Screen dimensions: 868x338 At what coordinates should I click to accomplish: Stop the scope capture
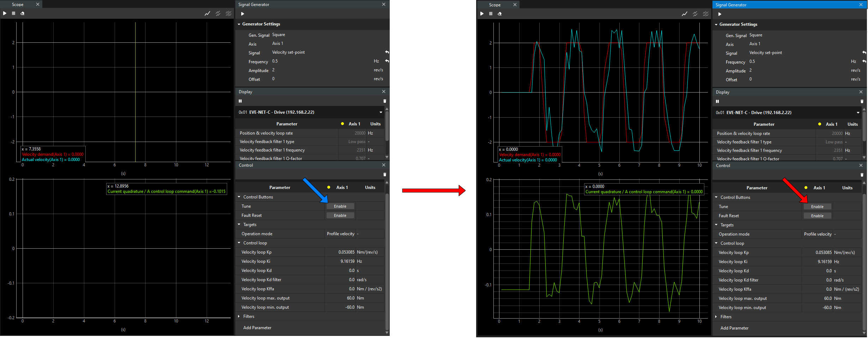pos(13,13)
